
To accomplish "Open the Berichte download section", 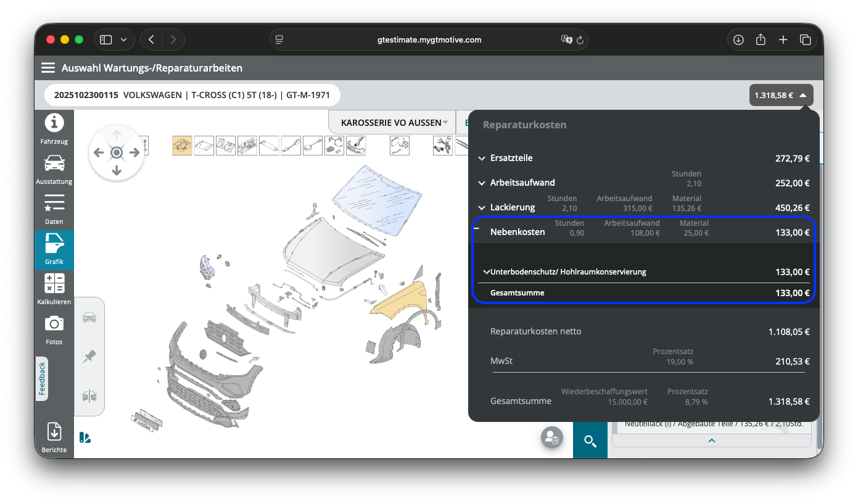I will point(54,438).
